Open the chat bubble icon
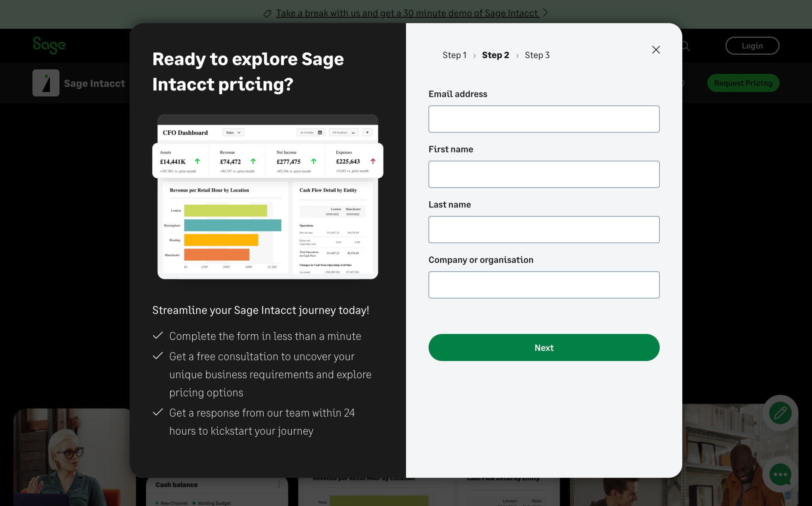The image size is (812, 506). (x=779, y=474)
